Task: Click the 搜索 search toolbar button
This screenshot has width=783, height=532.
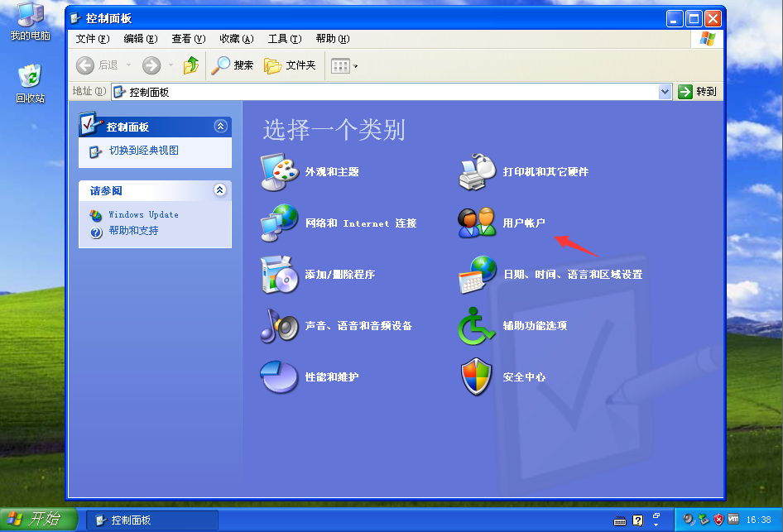Action: (233, 65)
